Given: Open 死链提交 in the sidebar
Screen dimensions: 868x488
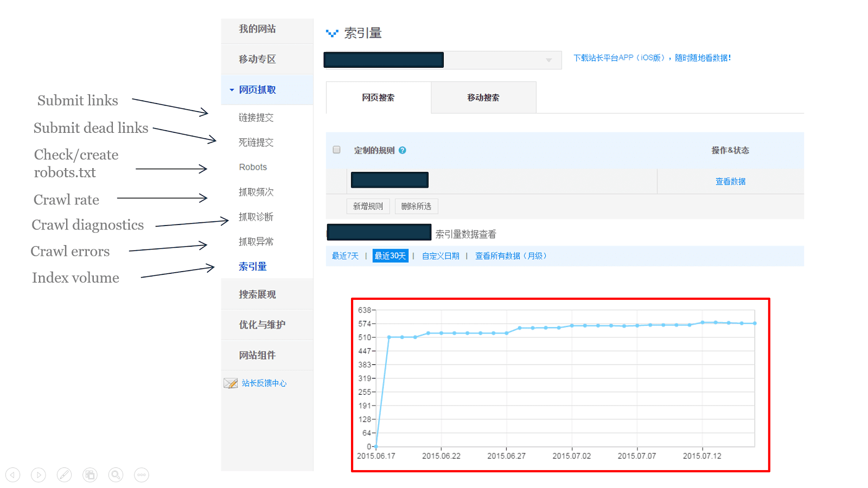Looking at the screenshot, I should (x=256, y=143).
